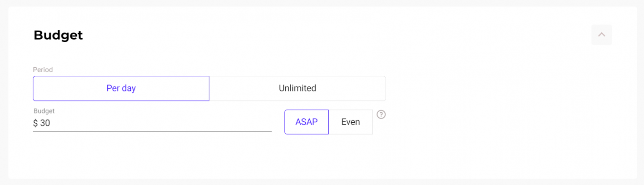This screenshot has width=644, height=185.
Task: Choose Even budget pacing
Action: pyautogui.click(x=351, y=122)
